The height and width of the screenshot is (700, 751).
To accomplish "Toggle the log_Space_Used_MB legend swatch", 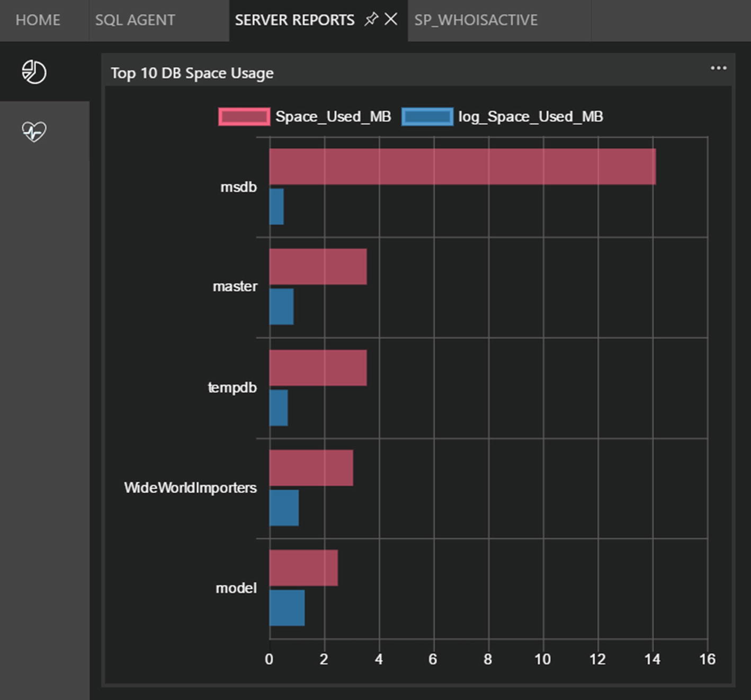I will pos(427,117).
